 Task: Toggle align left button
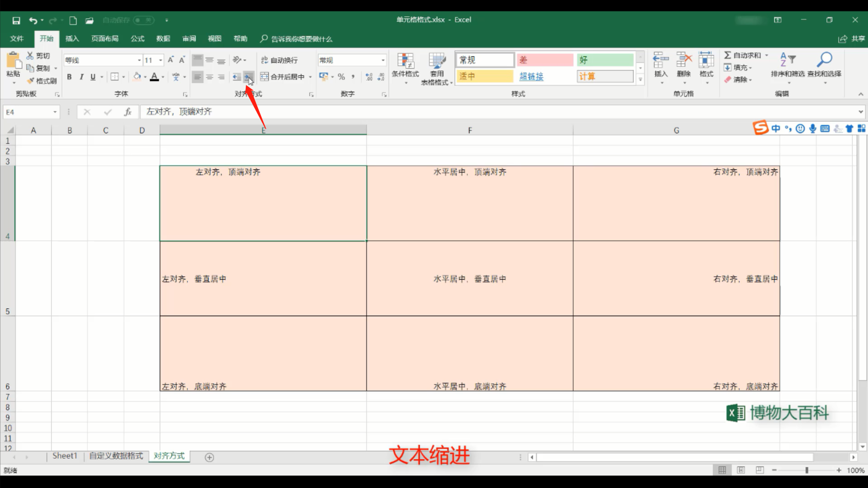point(197,77)
